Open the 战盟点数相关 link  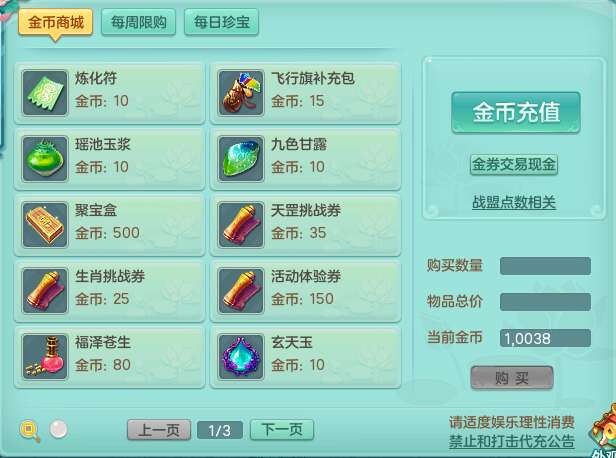[514, 202]
